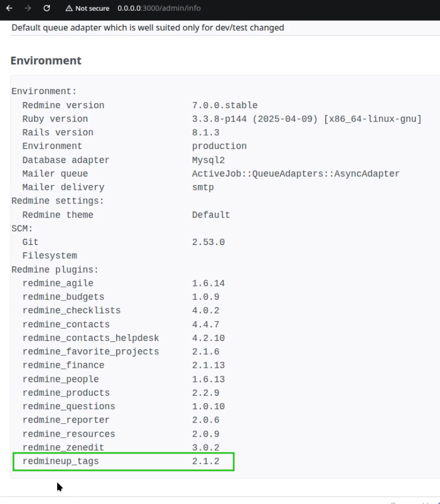
Task: Click the browser forward arrow
Action: (28, 8)
